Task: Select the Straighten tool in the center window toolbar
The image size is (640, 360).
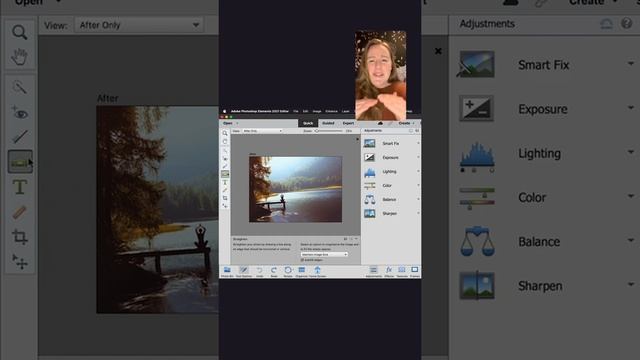Action: (225, 174)
